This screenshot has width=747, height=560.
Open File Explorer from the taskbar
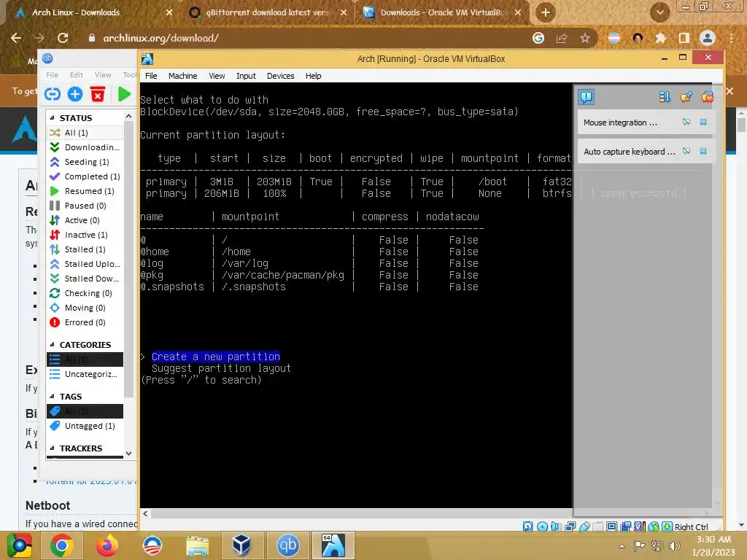[x=197, y=545]
